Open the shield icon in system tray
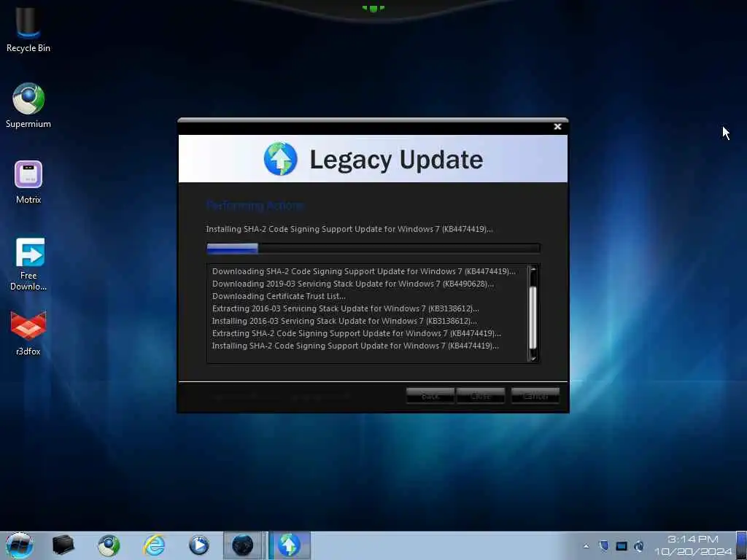The height and width of the screenshot is (560, 747). coord(603,545)
